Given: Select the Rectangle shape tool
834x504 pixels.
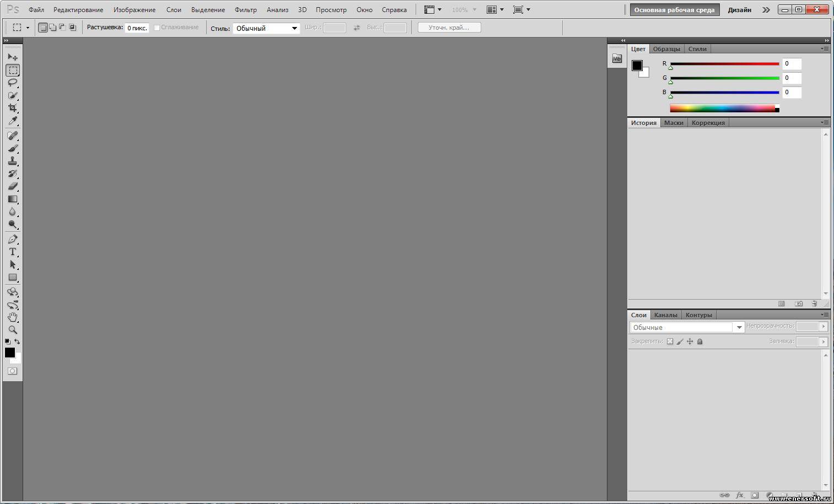Looking at the screenshot, I should click(x=13, y=277).
